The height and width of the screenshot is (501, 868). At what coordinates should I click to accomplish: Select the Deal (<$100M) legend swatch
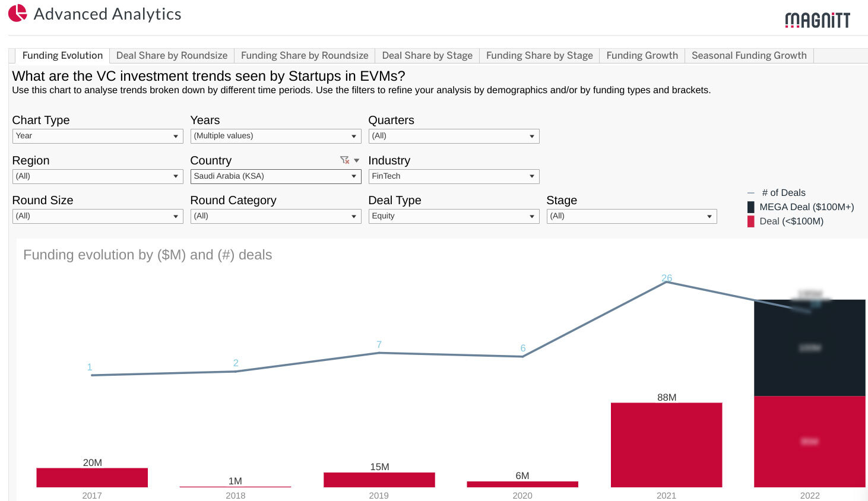point(750,221)
